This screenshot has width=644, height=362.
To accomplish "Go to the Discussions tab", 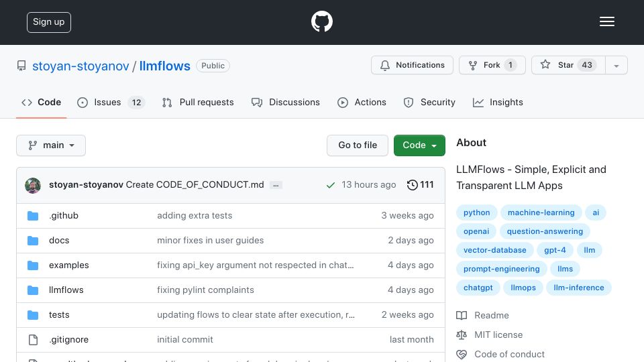I will tap(286, 103).
